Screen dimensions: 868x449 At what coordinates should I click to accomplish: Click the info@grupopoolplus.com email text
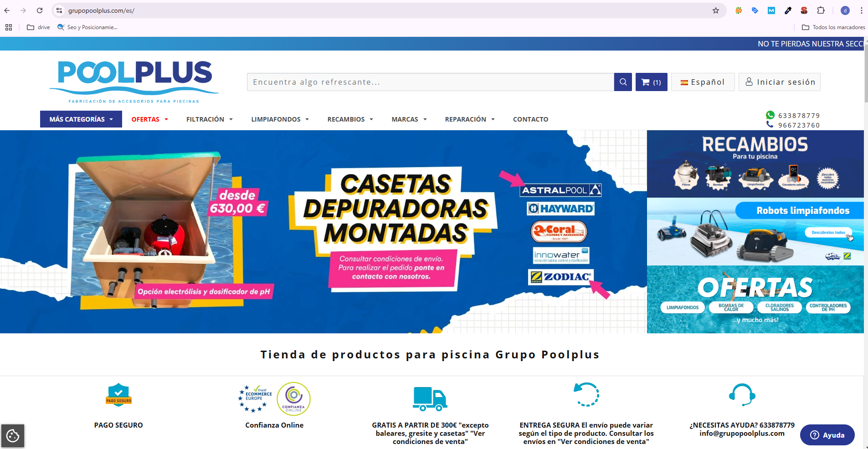coord(742,434)
